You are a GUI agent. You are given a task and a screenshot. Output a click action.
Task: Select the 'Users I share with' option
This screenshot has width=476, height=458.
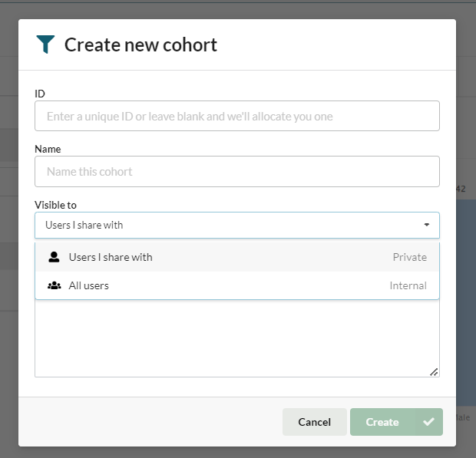[x=111, y=257]
